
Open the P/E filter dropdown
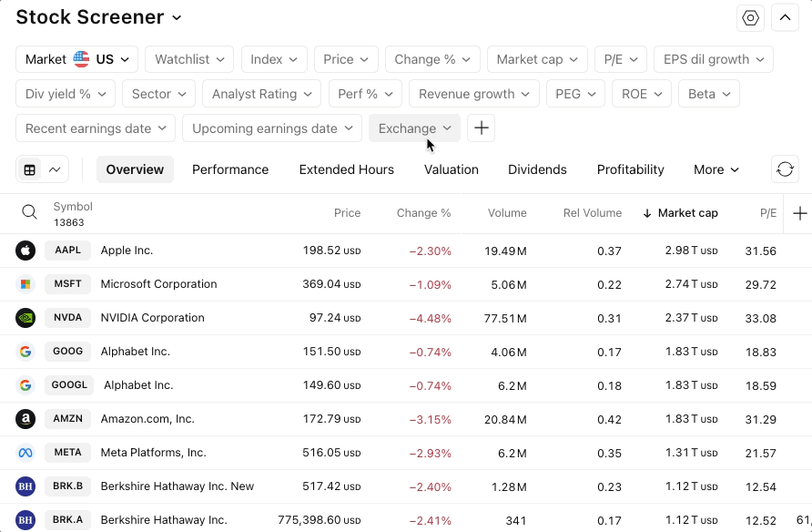621,59
